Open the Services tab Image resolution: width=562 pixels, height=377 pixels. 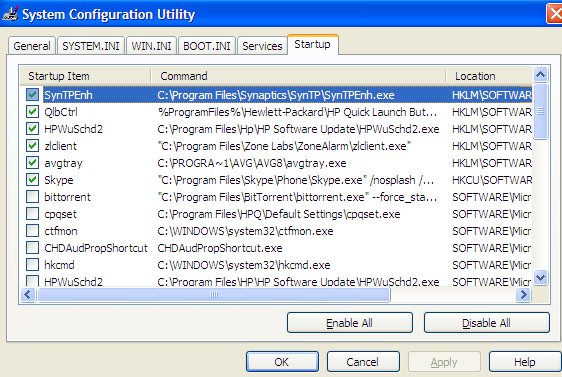262,46
